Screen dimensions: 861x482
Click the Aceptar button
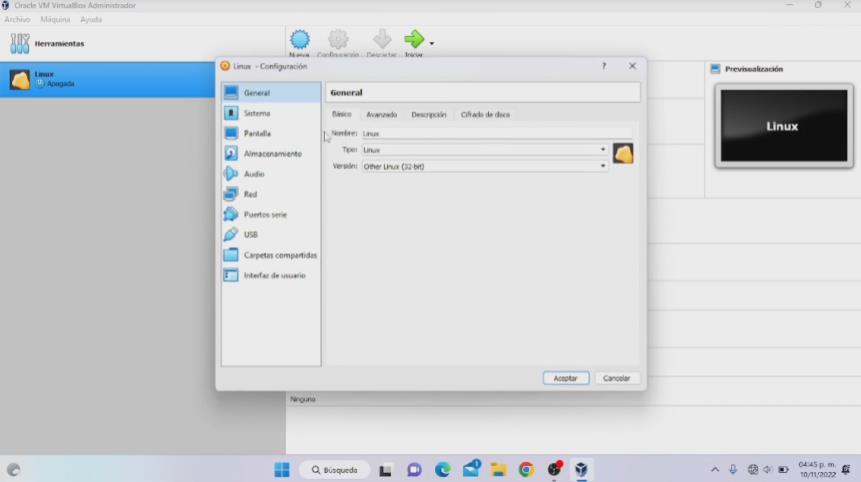click(x=566, y=378)
